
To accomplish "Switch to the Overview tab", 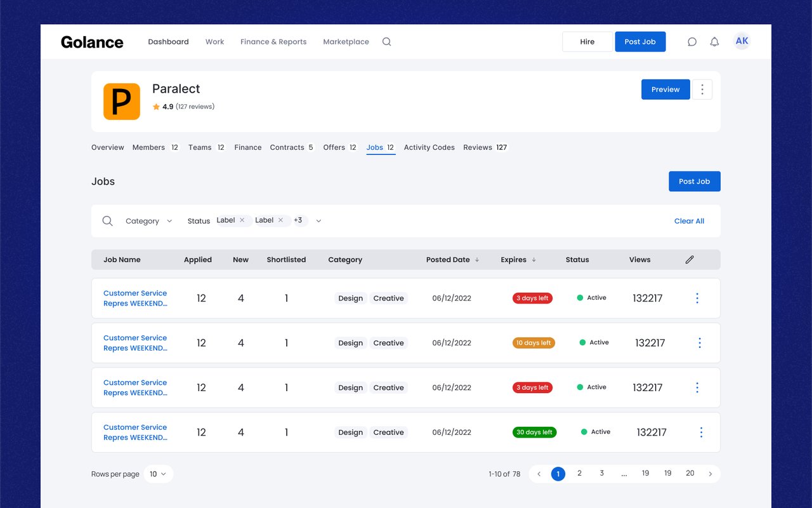I will (108, 147).
